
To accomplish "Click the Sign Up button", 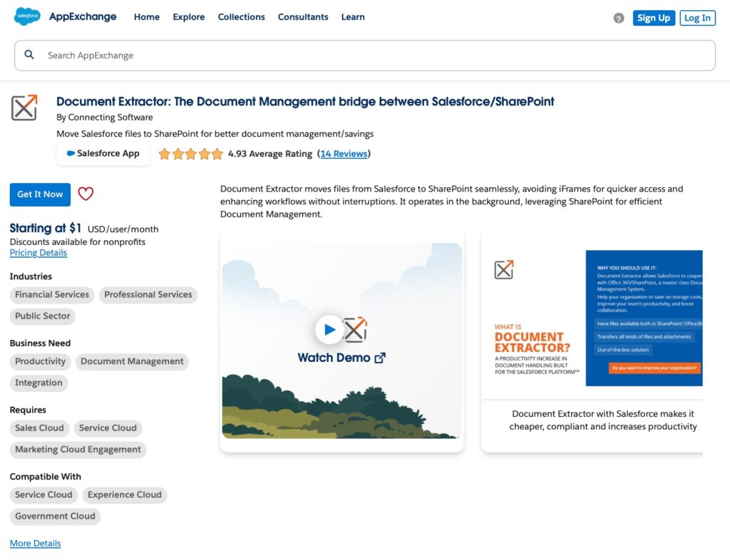I will pos(654,18).
